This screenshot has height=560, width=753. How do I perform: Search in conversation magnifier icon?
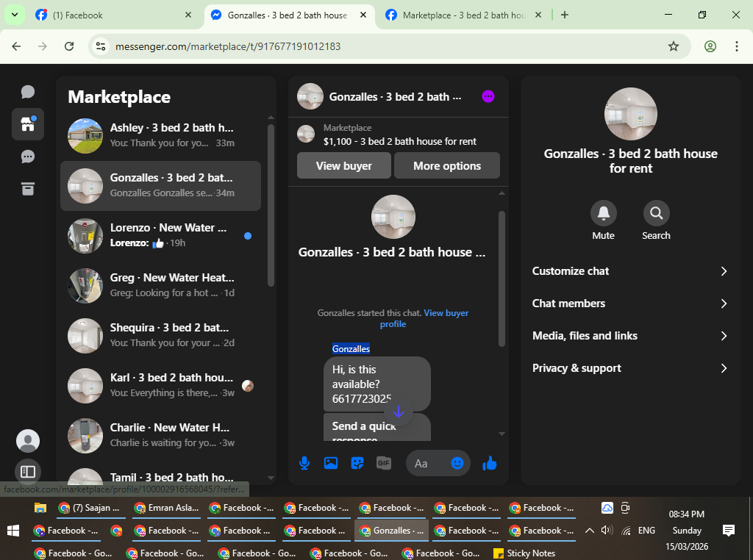(x=656, y=213)
